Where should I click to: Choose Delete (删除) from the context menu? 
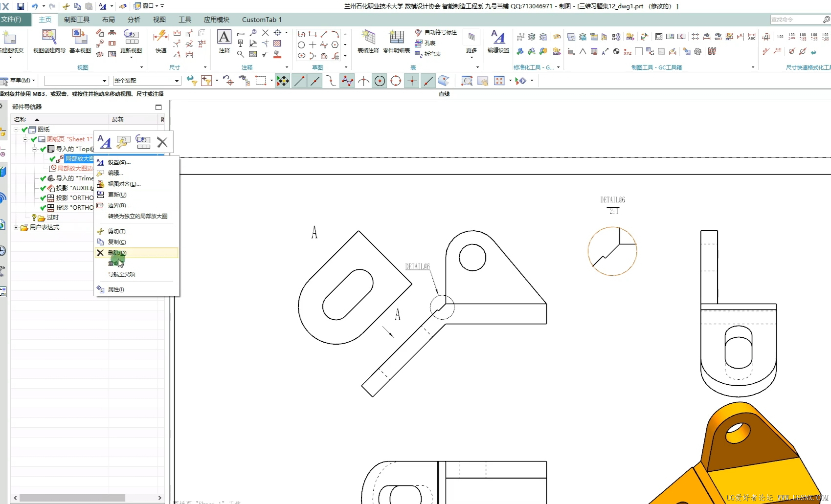pyautogui.click(x=136, y=253)
